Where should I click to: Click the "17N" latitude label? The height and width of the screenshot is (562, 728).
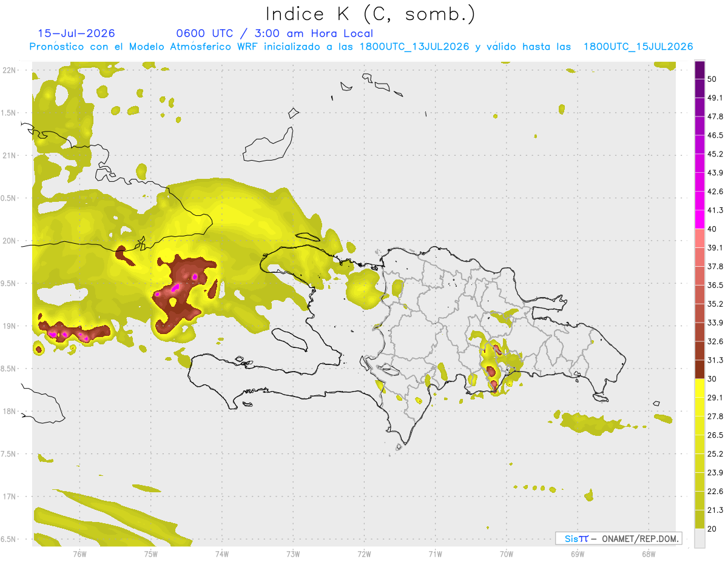tap(9, 497)
